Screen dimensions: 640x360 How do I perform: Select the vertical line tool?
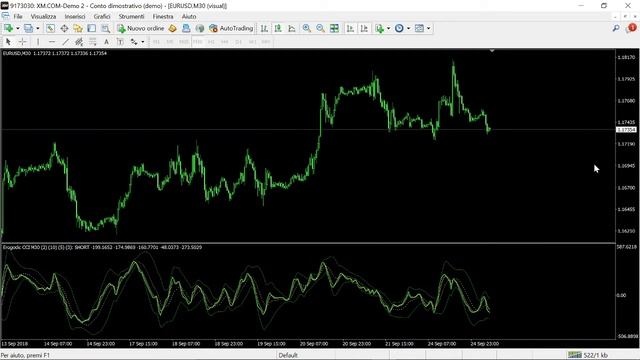click(38, 42)
